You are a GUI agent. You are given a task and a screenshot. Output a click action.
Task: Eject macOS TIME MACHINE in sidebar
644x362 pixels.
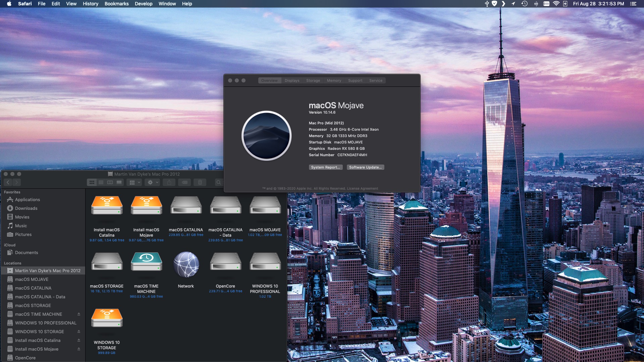79,314
